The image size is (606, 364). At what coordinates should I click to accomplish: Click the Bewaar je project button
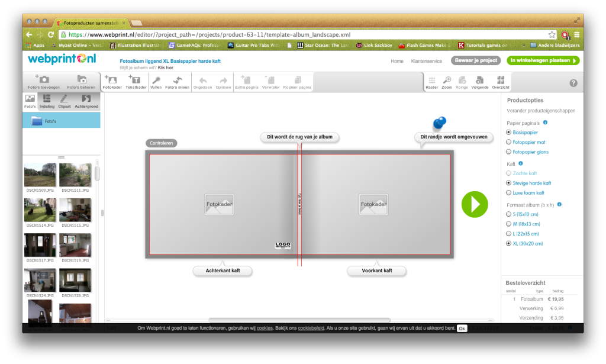click(x=475, y=60)
